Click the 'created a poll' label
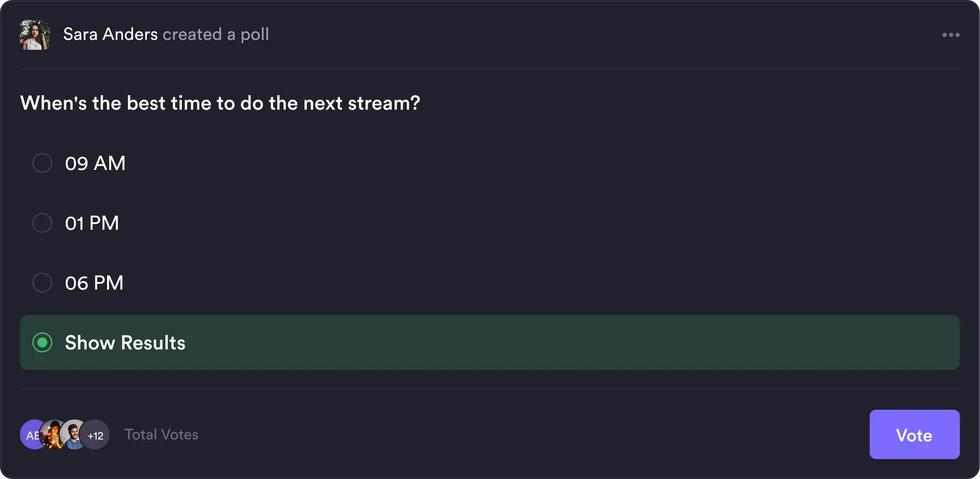980x479 pixels. [x=216, y=34]
